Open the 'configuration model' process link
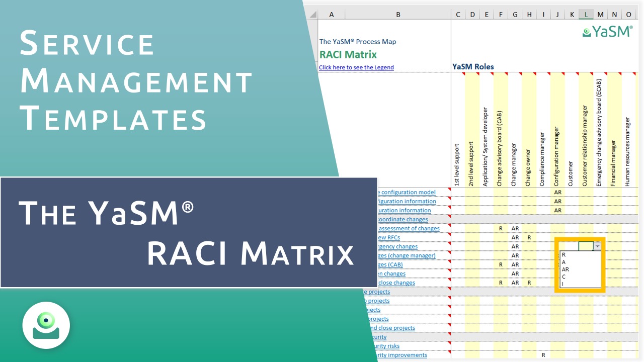This screenshot has width=644, height=362. point(406,192)
